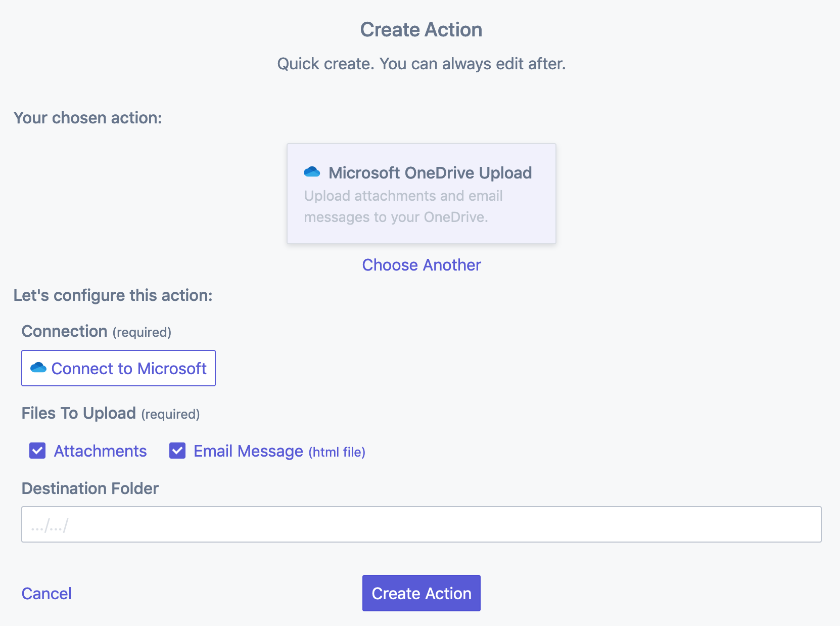Click the Connection (required) field label
Screen dimensions: 840x626
tap(97, 332)
